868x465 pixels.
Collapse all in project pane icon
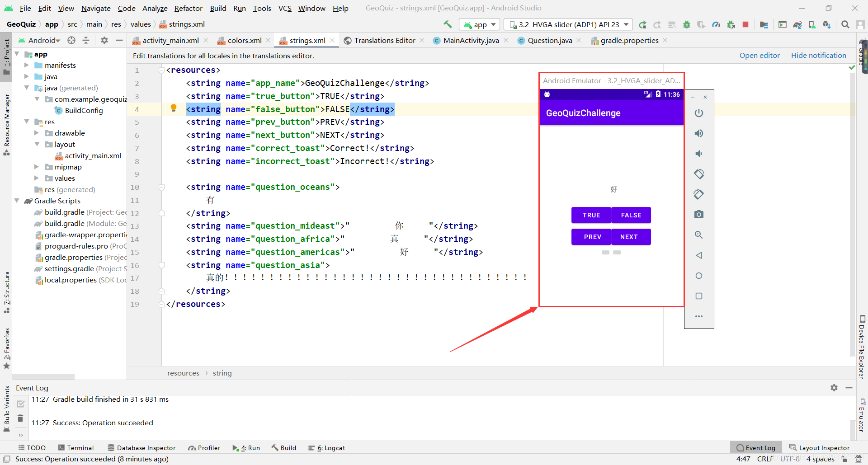pyautogui.click(x=86, y=40)
